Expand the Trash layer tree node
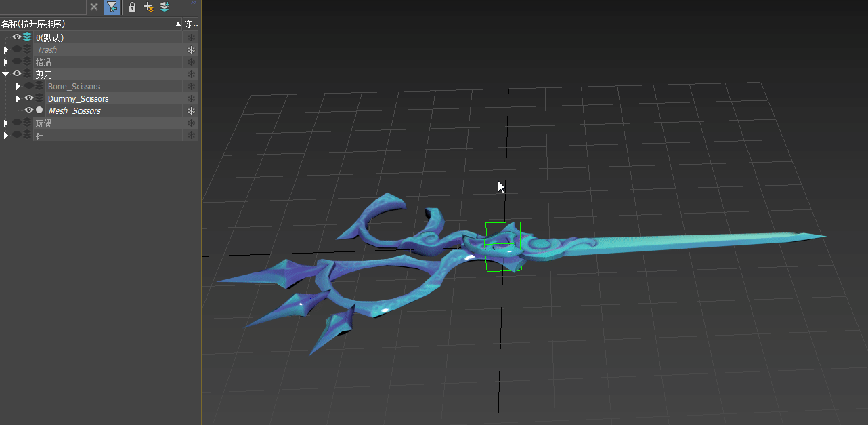The image size is (868, 425). [x=6, y=50]
